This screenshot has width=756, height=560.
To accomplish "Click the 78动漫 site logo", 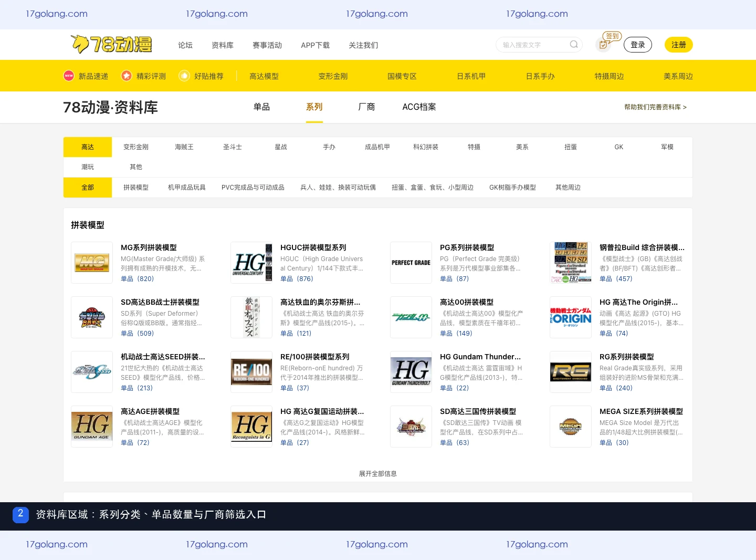I will [111, 45].
